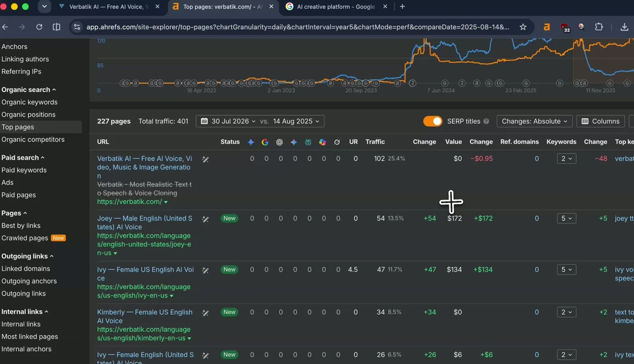
Task: Expand keywords dropdown for Verbatik AI row
Action: (567, 158)
